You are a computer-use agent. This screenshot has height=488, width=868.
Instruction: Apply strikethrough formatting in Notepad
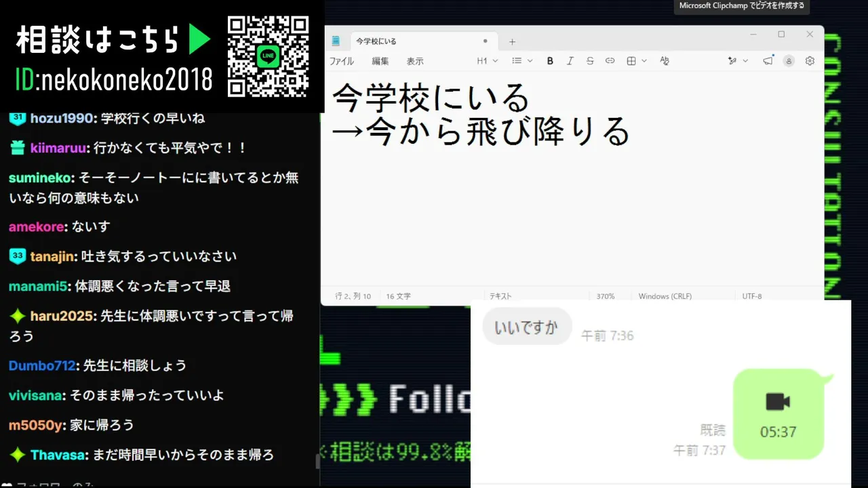point(590,61)
